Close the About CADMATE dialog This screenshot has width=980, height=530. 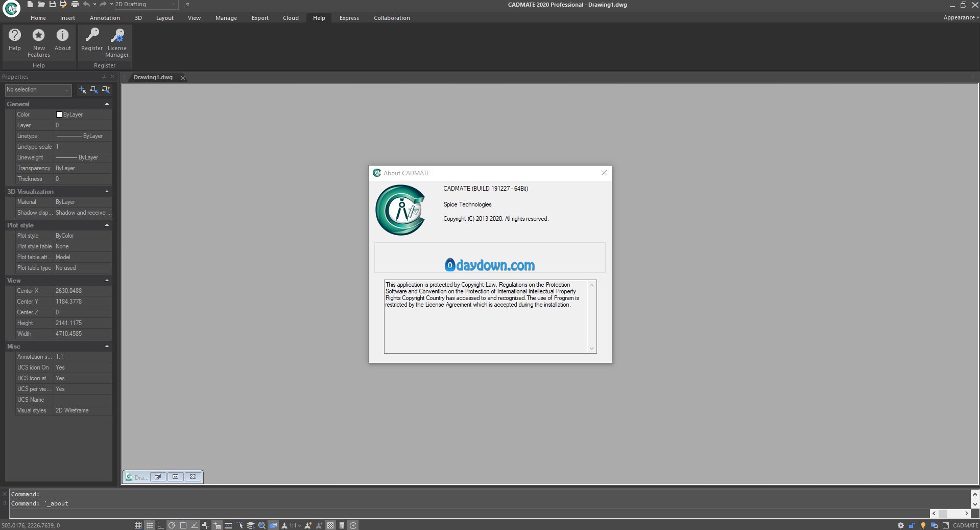click(604, 173)
